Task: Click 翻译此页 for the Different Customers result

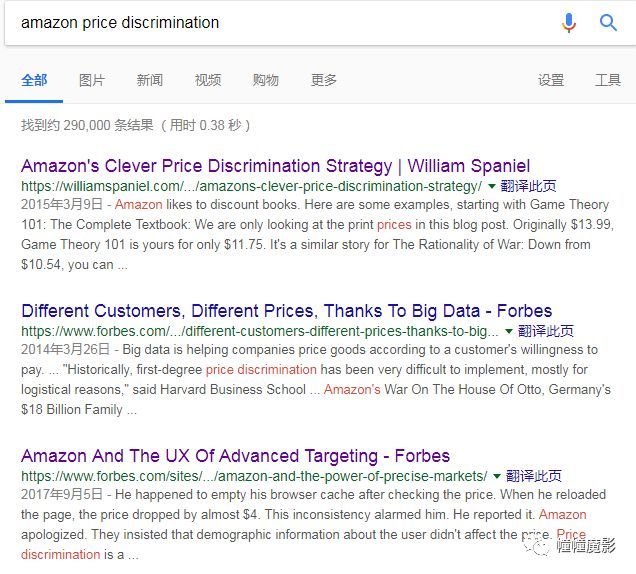Action: (x=546, y=331)
